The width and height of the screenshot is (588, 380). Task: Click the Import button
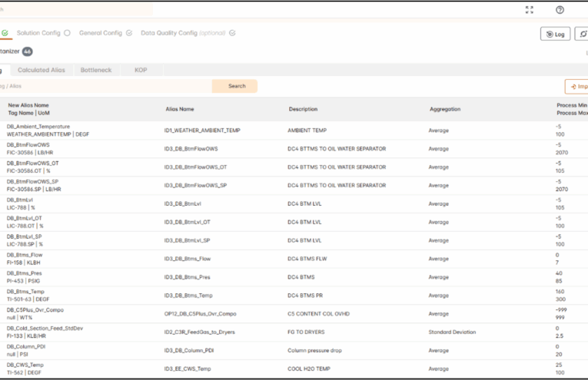click(x=576, y=87)
